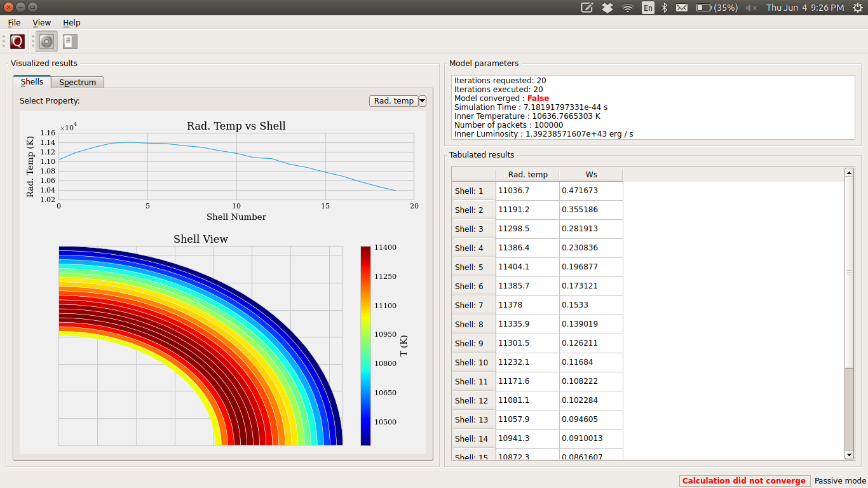Click the temperature colorbar beside Shell View
Viewport: 868px width, 488px height.
tap(365, 346)
